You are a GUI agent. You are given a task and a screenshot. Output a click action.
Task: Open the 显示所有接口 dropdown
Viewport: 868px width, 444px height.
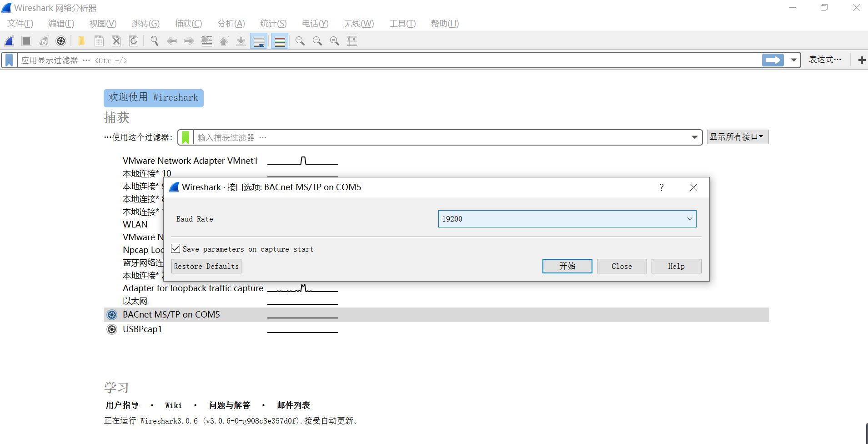738,137
